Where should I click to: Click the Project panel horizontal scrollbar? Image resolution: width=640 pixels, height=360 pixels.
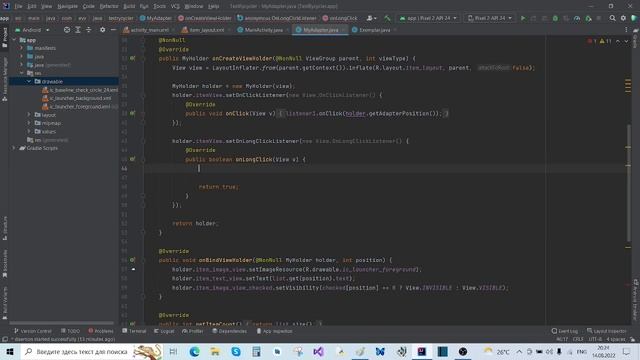tap(61, 323)
